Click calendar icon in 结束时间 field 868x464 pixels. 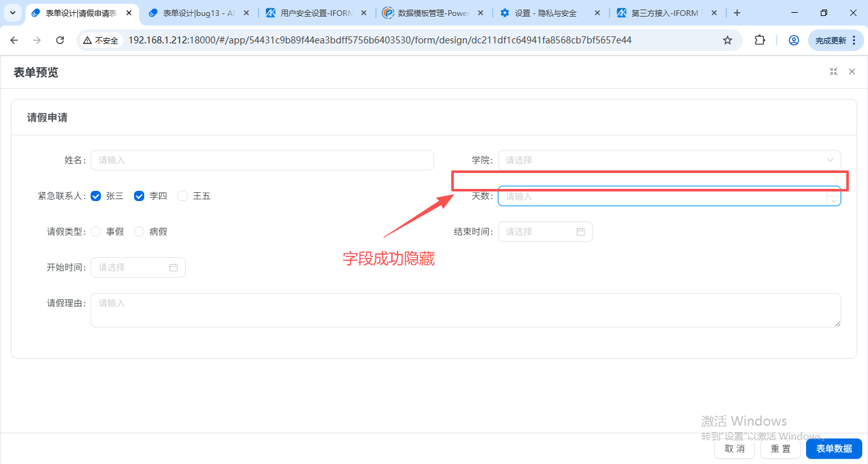(581, 232)
